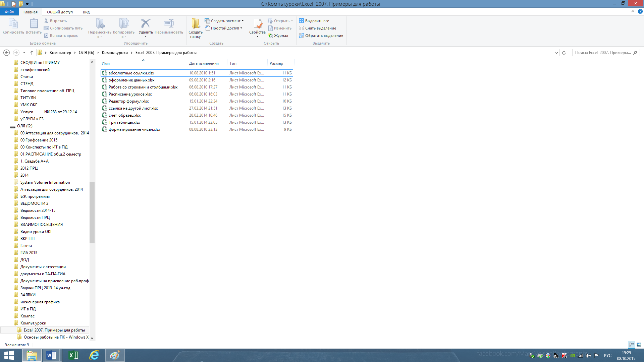Click Paste shortcut (Вставить ярлык)
This screenshot has width=644, height=362.
pyautogui.click(x=61, y=36)
